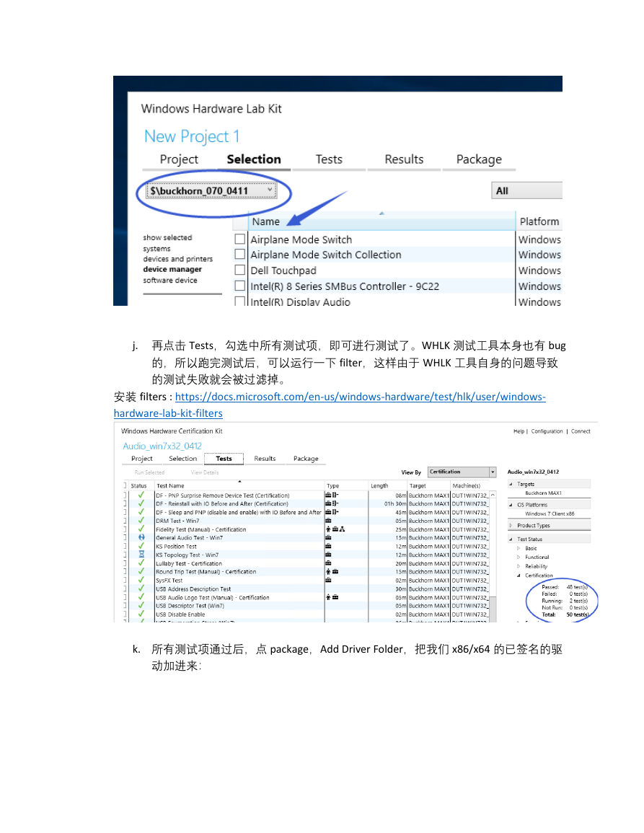The height and width of the screenshot is (833, 644).
Task: Check the Dell Touchpad checkbox
Action: pos(240,270)
